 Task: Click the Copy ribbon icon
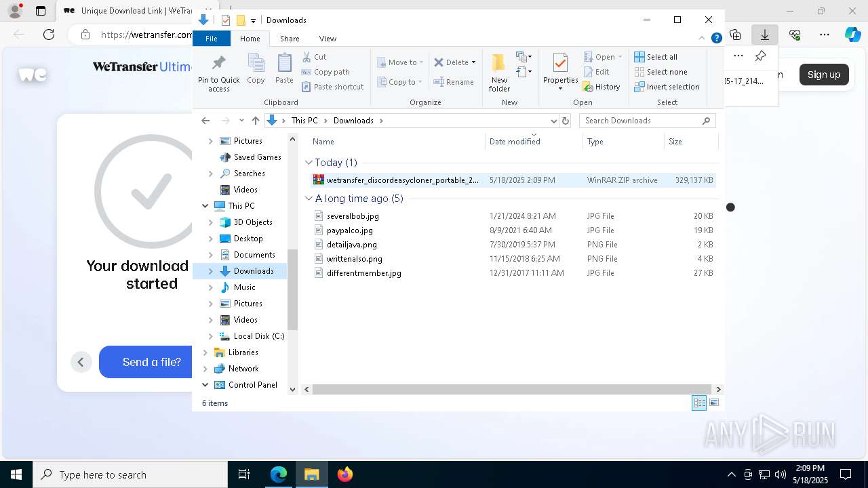tap(256, 68)
